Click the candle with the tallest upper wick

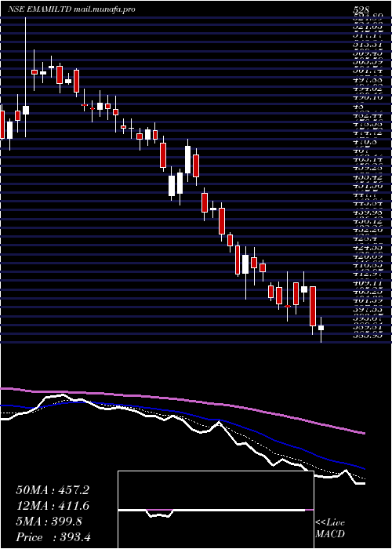coord(26,110)
